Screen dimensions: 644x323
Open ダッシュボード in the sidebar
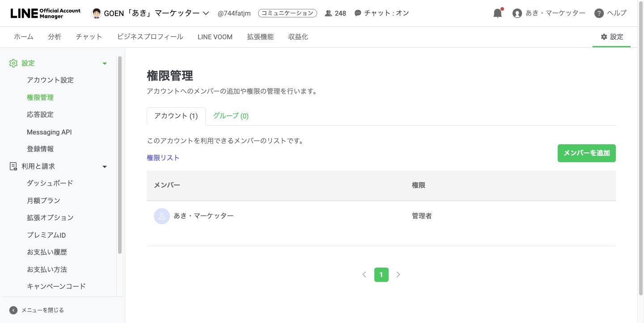[x=50, y=184]
